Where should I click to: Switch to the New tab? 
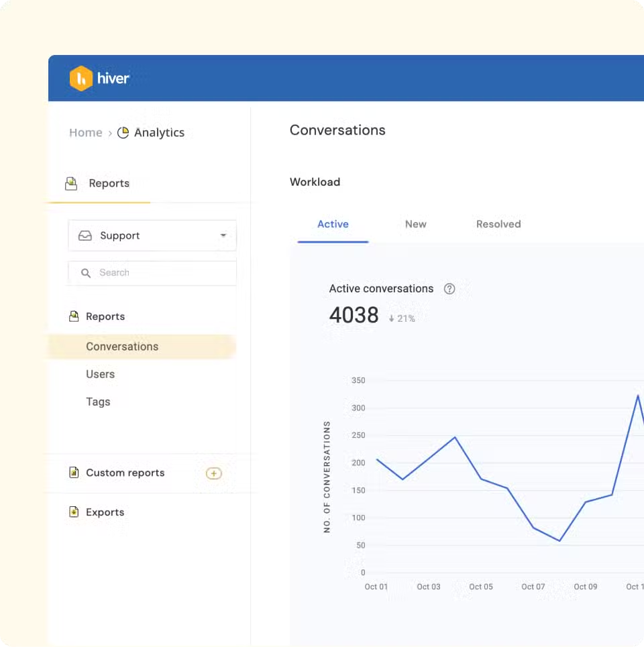point(415,224)
